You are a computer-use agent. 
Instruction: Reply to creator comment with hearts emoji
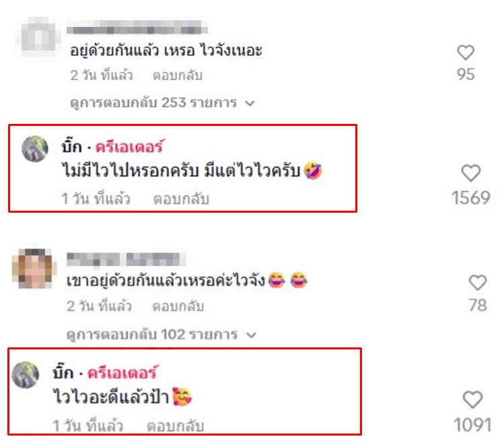[x=176, y=426]
